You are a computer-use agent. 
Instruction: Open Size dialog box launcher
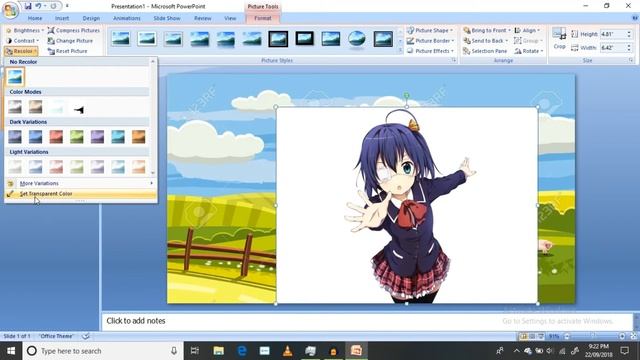[631, 60]
